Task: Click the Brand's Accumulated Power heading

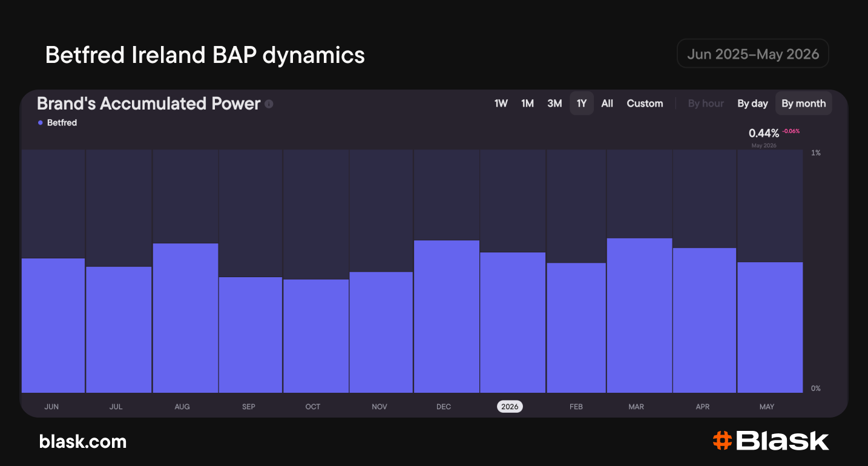Action: coord(148,103)
